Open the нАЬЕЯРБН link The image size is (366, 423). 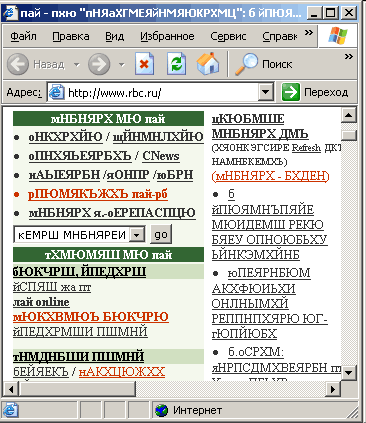tap(64, 175)
